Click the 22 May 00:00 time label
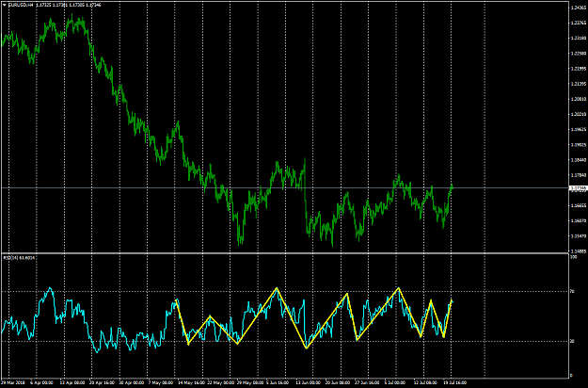 pos(221,382)
